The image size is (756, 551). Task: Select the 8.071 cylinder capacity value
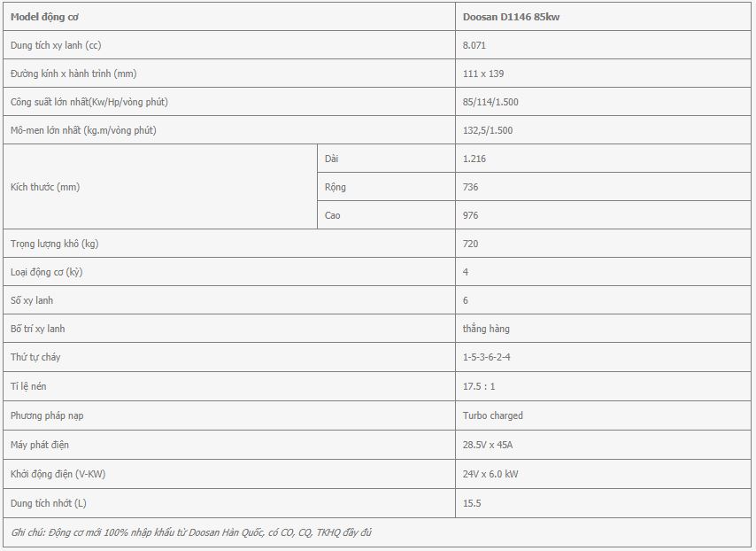[474, 45]
